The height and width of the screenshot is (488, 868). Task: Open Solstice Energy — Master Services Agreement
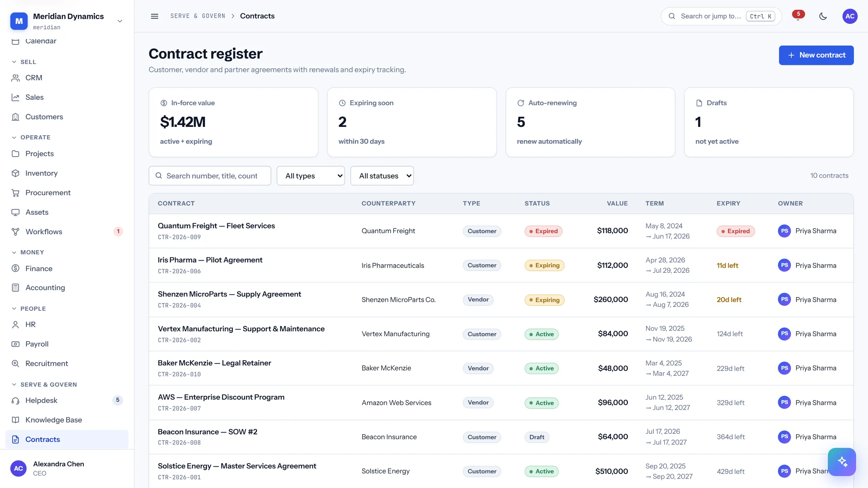click(x=237, y=466)
